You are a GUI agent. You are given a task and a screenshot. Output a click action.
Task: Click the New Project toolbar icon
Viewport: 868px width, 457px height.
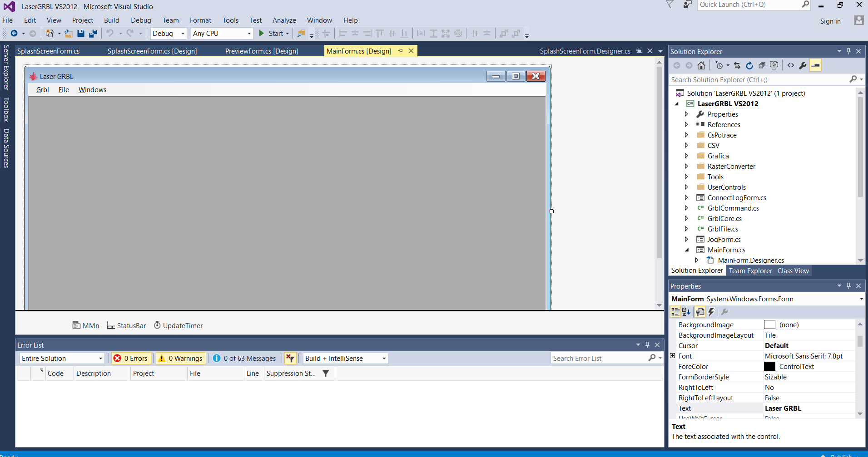tap(50, 34)
